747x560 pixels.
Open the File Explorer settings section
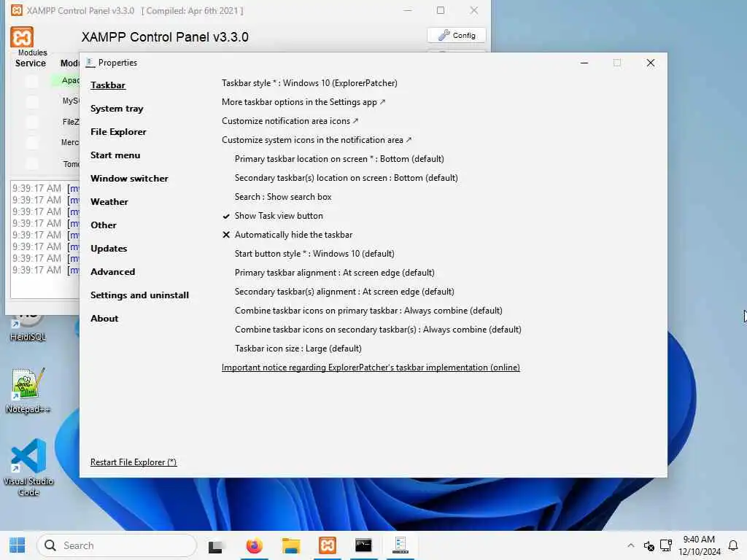[x=118, y=132]
